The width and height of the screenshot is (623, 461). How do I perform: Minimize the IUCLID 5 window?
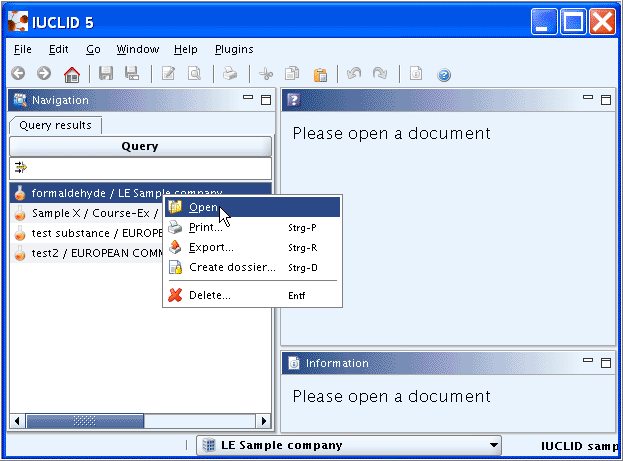point(544,21)
